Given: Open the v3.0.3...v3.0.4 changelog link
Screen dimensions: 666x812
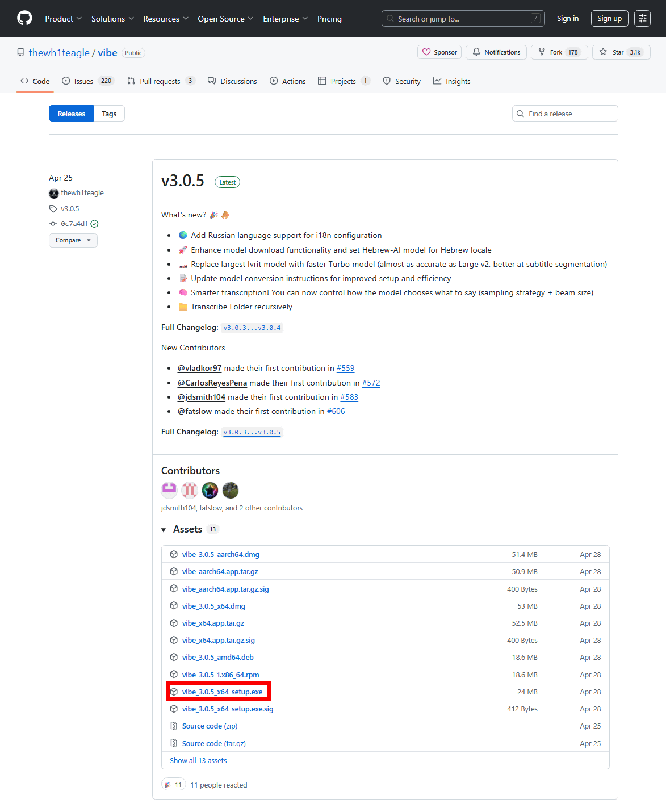Looking at the screenshot, I should pos(252,328).
